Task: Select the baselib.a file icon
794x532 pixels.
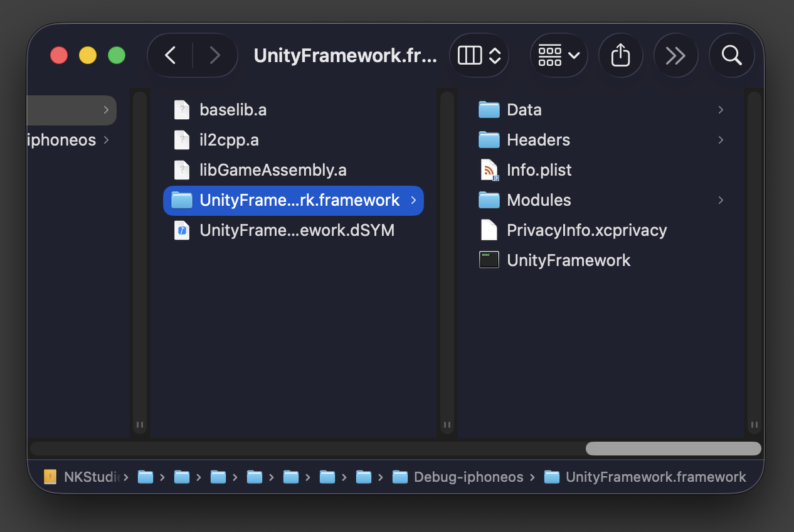Action: pos(181,110)
